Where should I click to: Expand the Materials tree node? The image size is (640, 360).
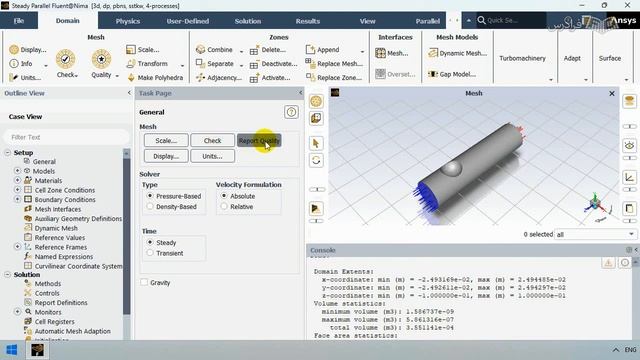(x=17, y=180)
